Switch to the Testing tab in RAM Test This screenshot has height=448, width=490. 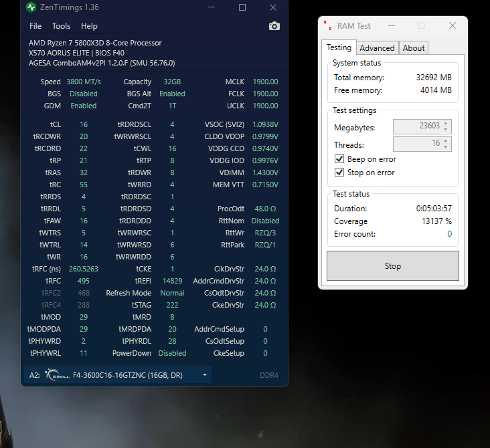coord(339,47)
